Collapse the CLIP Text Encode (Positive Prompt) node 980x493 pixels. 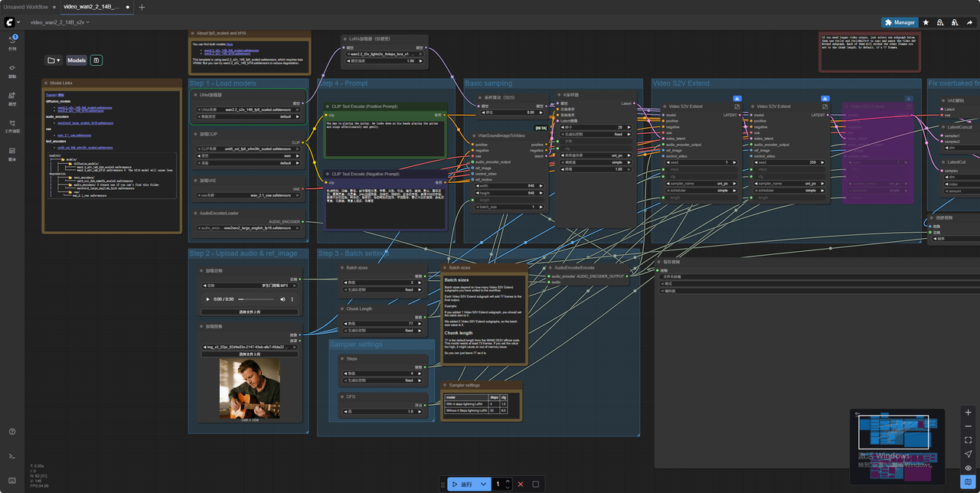point(327,106)
